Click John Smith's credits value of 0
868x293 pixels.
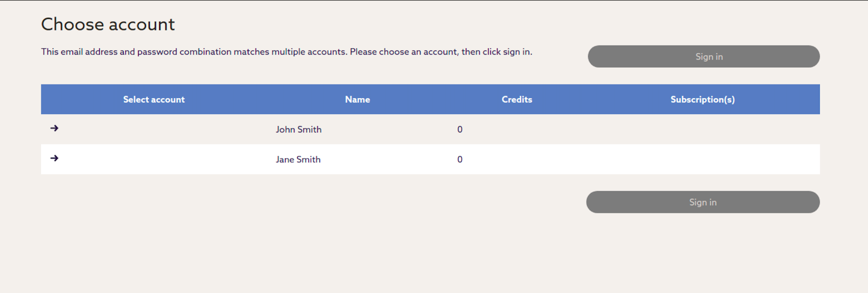(x=459, y=129)
